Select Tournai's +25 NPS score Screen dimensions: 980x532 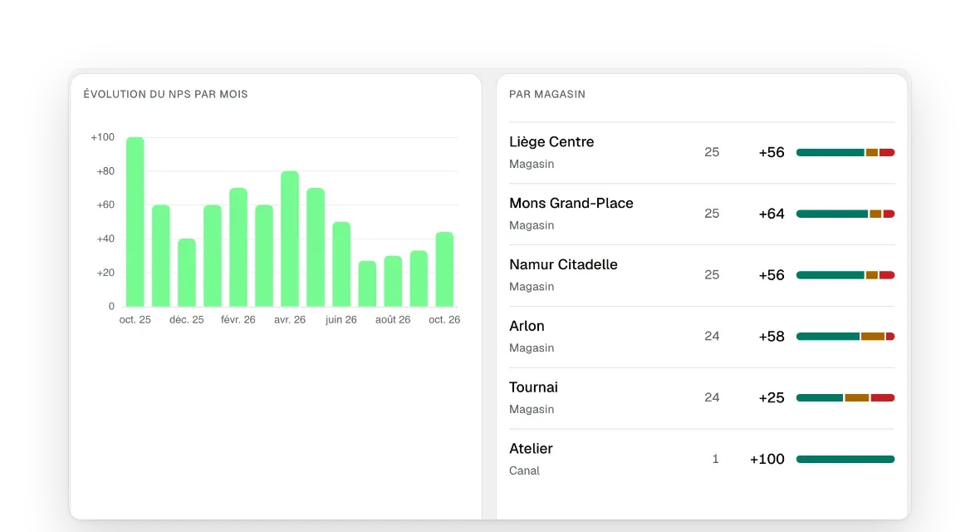(x=772, y=398)
